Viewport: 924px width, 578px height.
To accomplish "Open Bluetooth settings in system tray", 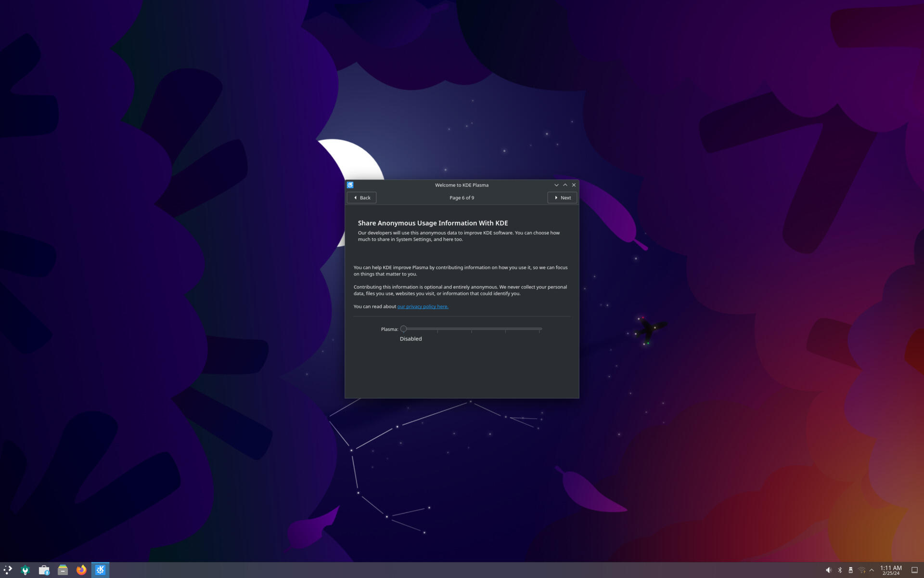I will 840,570.
